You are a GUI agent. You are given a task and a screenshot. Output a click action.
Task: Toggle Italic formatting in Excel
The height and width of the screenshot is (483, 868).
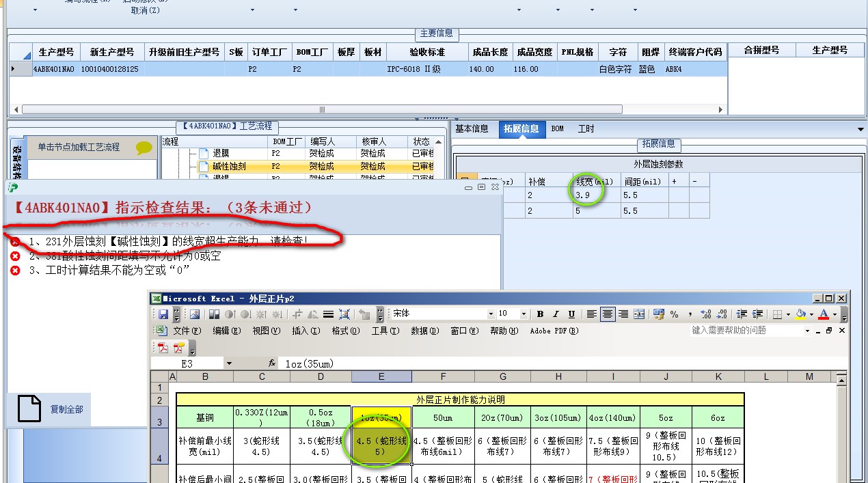point(556,314)
